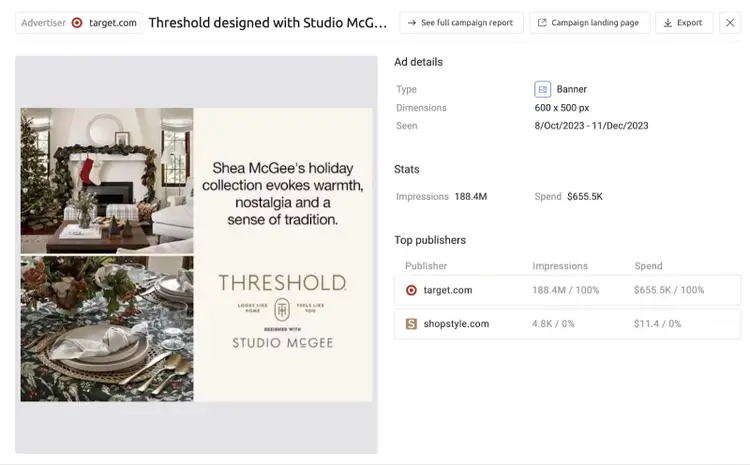Click the $655.5K / 100% spend cell

[669, 290]
